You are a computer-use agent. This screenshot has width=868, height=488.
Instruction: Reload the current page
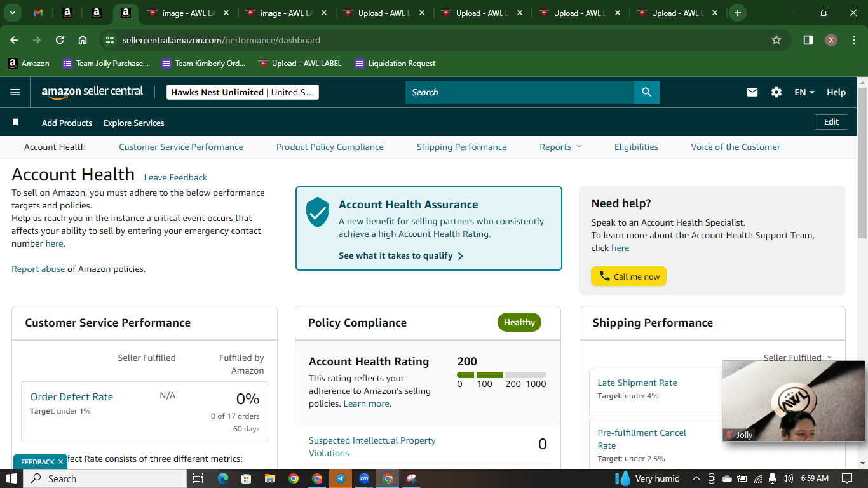[x=60, y=40]
